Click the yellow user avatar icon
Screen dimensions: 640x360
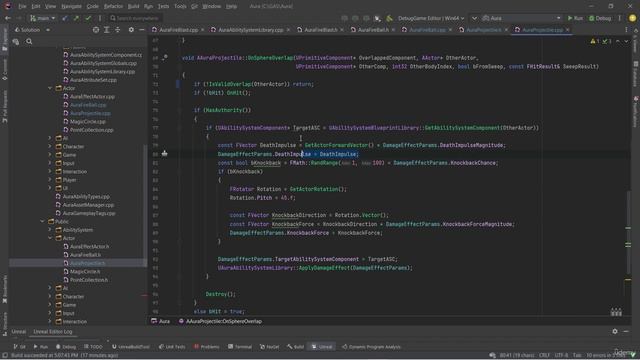632,18
